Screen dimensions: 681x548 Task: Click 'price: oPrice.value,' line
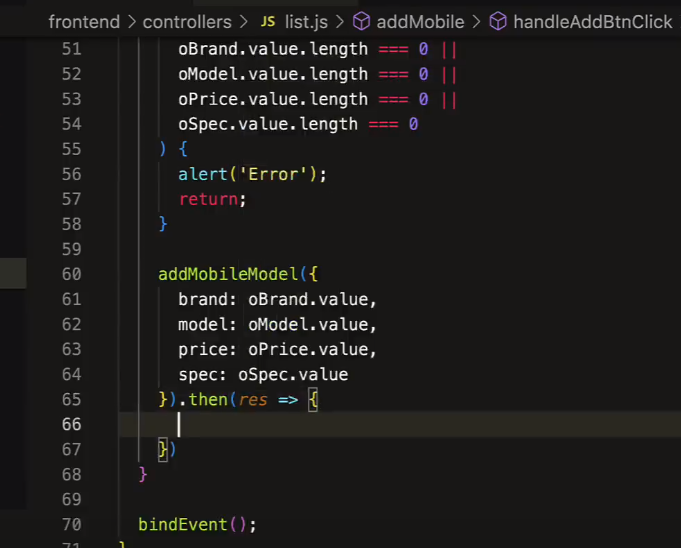point(277,350)
